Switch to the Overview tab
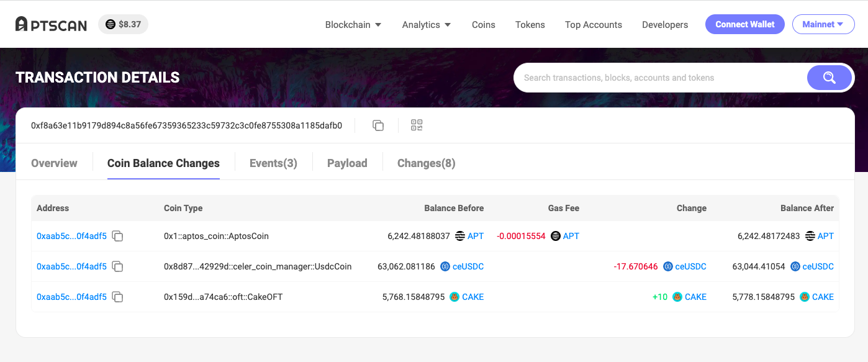This screenshot has width=868, height=362. [54, 163]
